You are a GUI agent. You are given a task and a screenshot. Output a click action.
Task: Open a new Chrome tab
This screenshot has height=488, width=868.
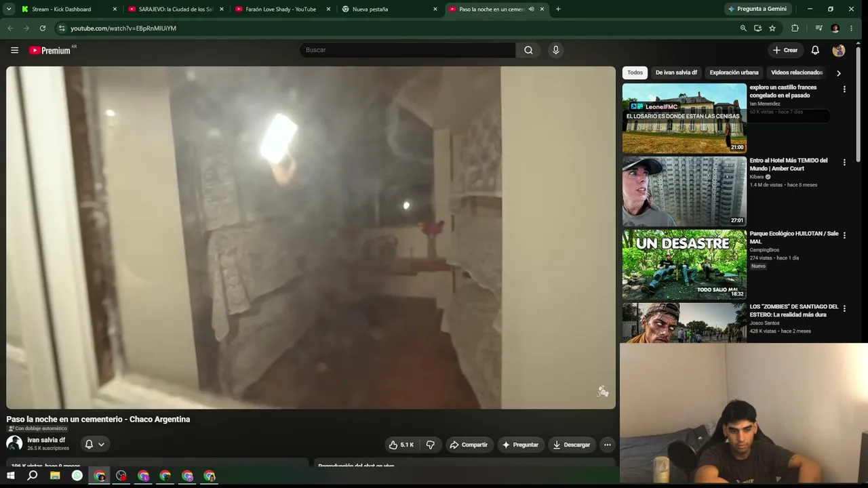click(558, 9)
